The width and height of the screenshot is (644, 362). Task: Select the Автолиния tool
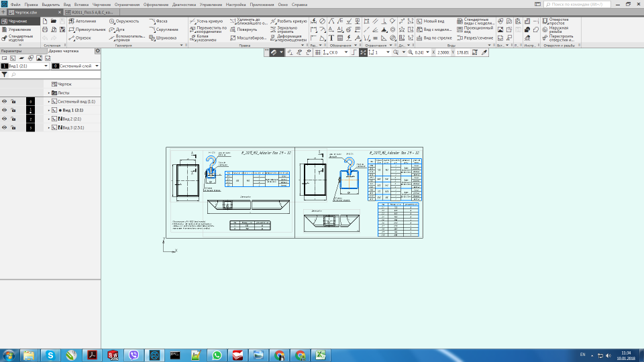82,21
